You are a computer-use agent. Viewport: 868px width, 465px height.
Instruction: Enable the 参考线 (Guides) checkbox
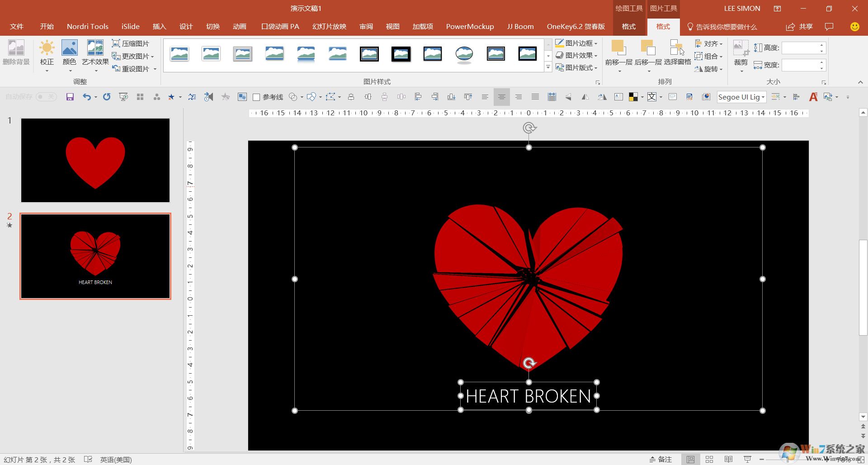point(256,97)
